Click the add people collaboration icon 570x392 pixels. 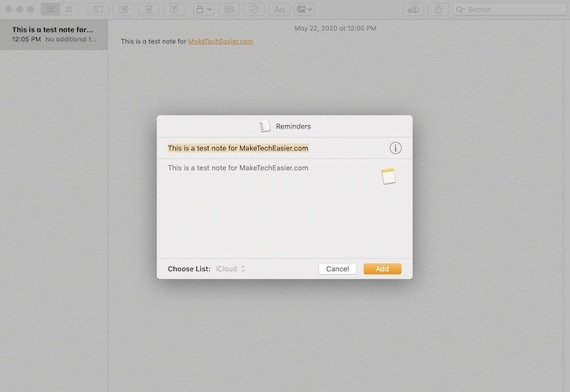[x=413, y=10]
